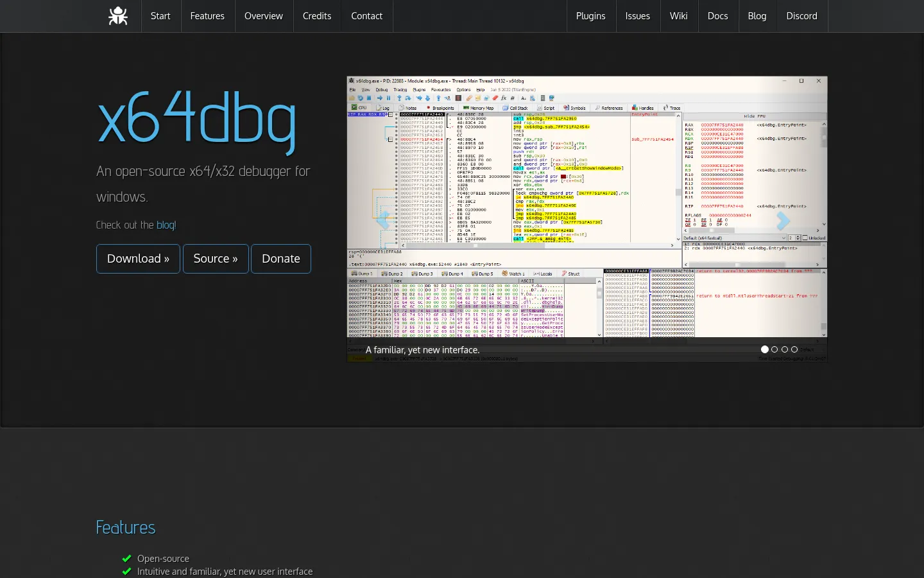924x578 pixels.
Task: Open the Wiki link
Action: point(679,16)
